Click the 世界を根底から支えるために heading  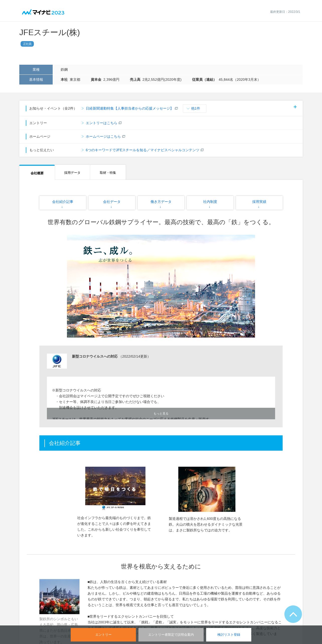point(161,567)
